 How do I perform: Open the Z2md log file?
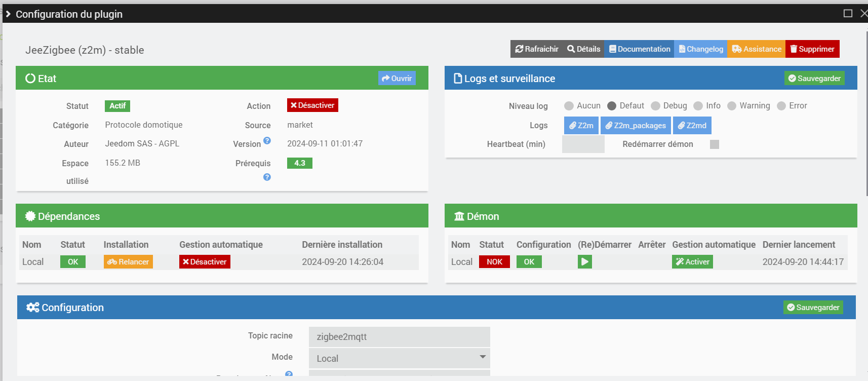coord(692,126)
